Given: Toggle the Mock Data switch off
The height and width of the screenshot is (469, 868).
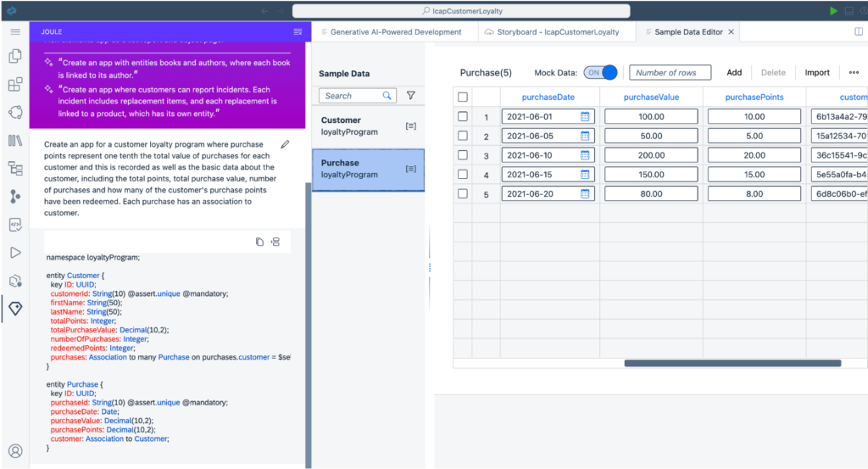Looking at the screenshot, I should [x=600, y=73].
